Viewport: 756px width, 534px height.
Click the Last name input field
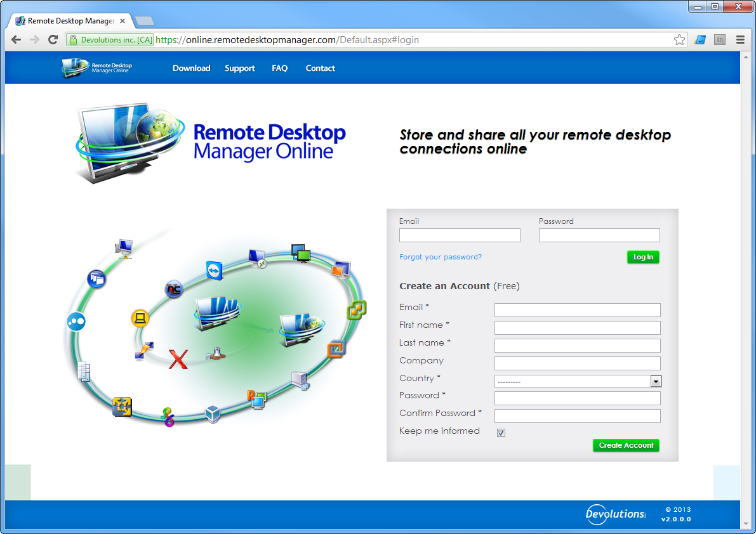tap(577, 346)
